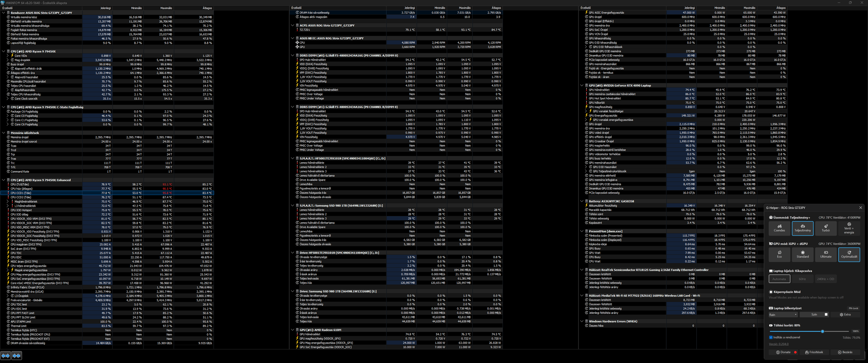Collapse the PresentMon [dwm.exe] group
Image resolution: width=868 pixels, height=363 pixels.
click(582, 231)
